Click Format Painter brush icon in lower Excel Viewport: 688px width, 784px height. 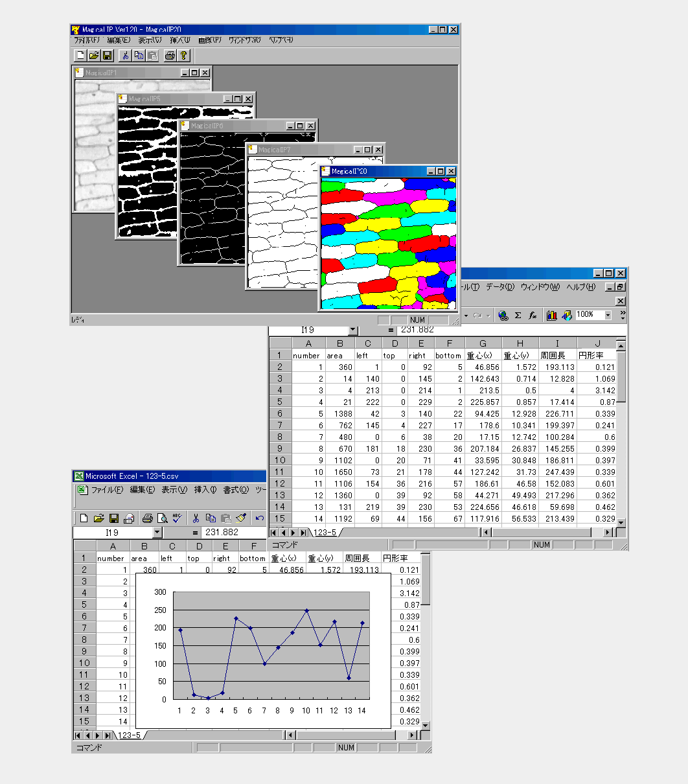[240, 518]
